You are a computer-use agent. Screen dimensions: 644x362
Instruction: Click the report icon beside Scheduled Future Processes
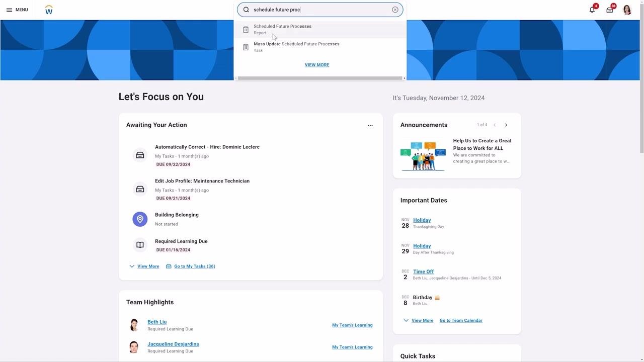click(246, 30)
